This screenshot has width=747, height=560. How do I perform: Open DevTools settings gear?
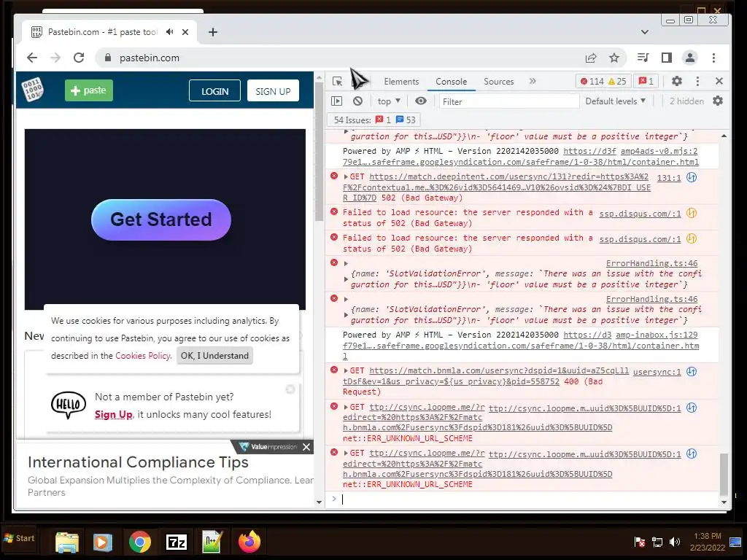tap(676, 81)
